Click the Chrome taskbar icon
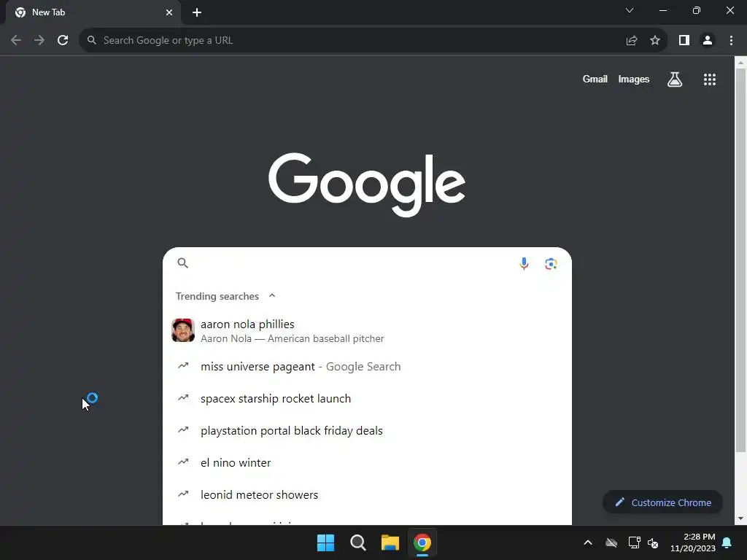Image resolution: width=747 pixels, height=560 pixels. 422,542
